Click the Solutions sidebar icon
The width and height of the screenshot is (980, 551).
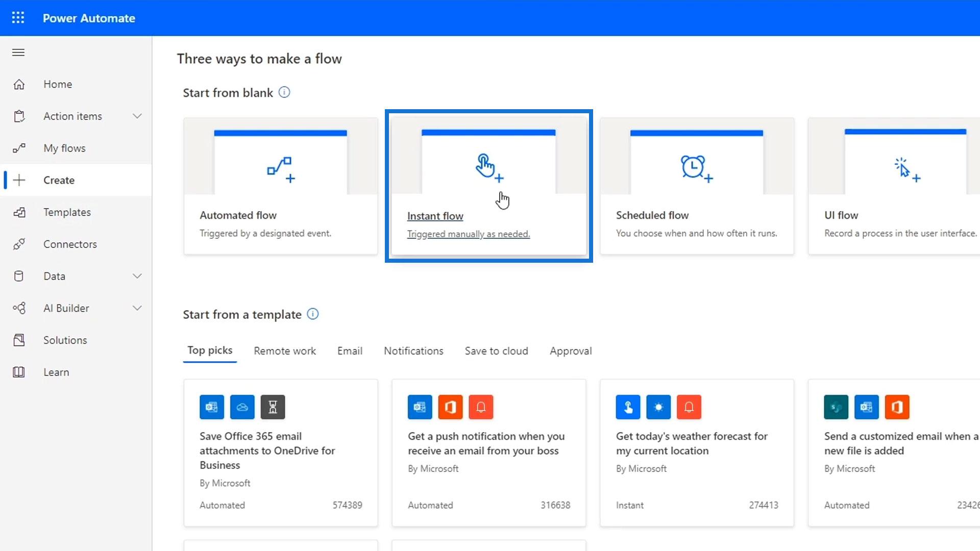[x=19, y=340]
